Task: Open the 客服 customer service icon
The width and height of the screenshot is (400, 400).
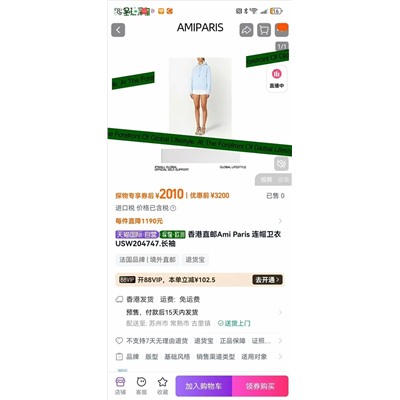Action: click(141, 386)
